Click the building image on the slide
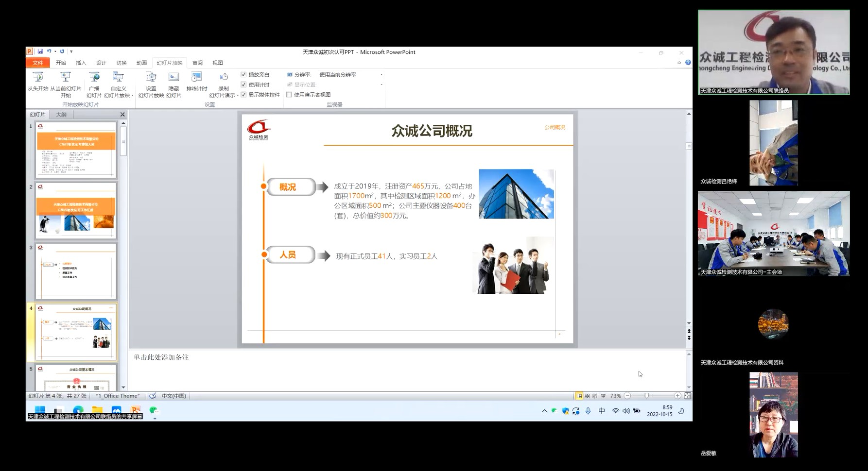This screenshot has width=868, height=471. pos(516,194)
